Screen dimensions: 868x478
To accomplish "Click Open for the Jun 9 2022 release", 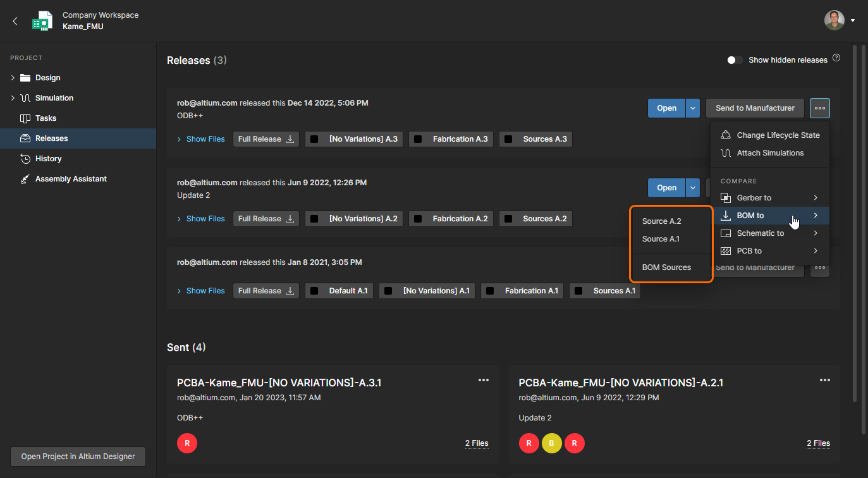I will click(667, 188).
